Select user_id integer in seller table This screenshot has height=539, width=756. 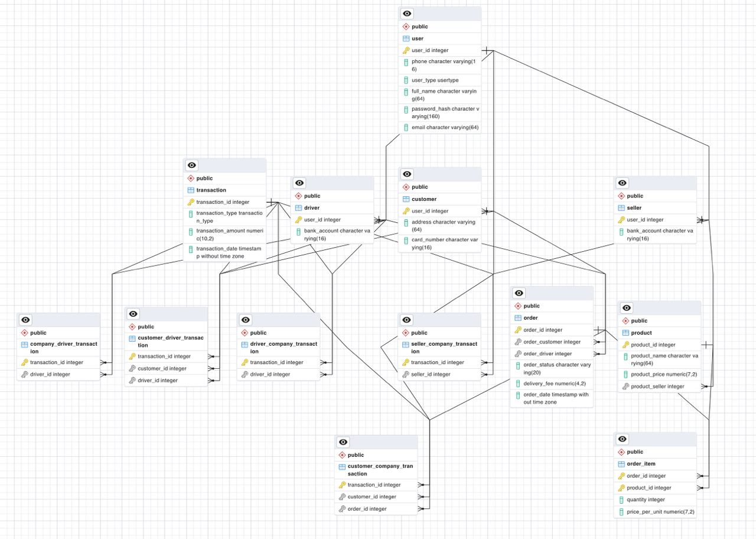click(655, 220)
